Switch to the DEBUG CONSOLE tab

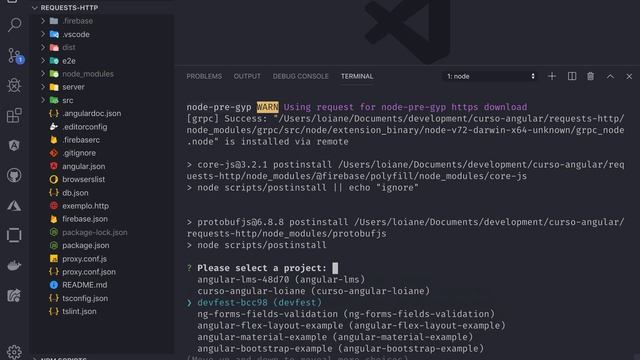(300, 76)
